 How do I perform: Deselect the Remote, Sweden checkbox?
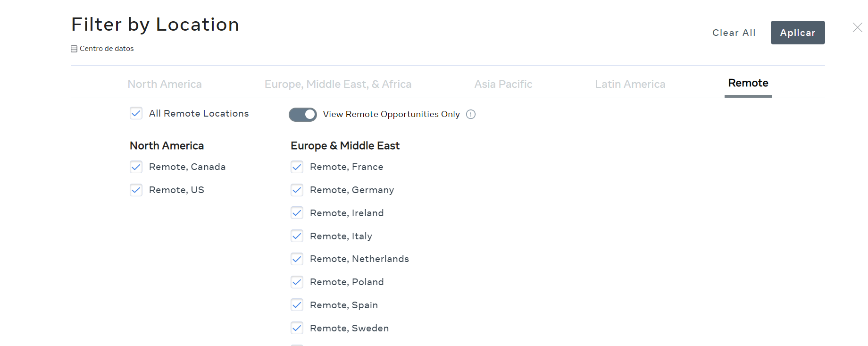coord(297,328)
